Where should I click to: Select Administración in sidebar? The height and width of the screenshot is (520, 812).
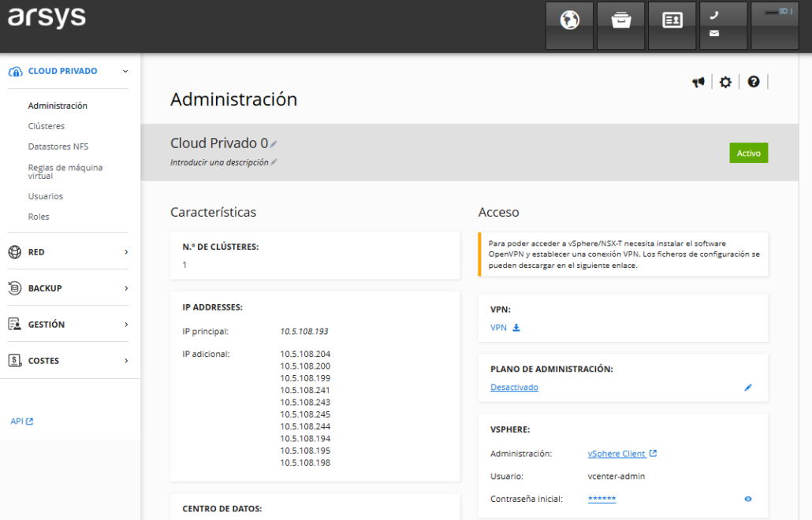[58, 106]
